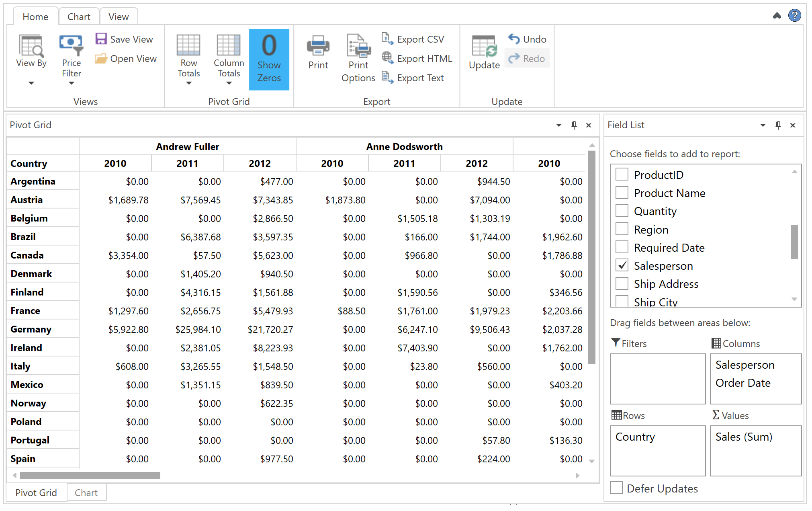812x511 pixels.
Task: Click the Country row field header
Action: [43, 163]
